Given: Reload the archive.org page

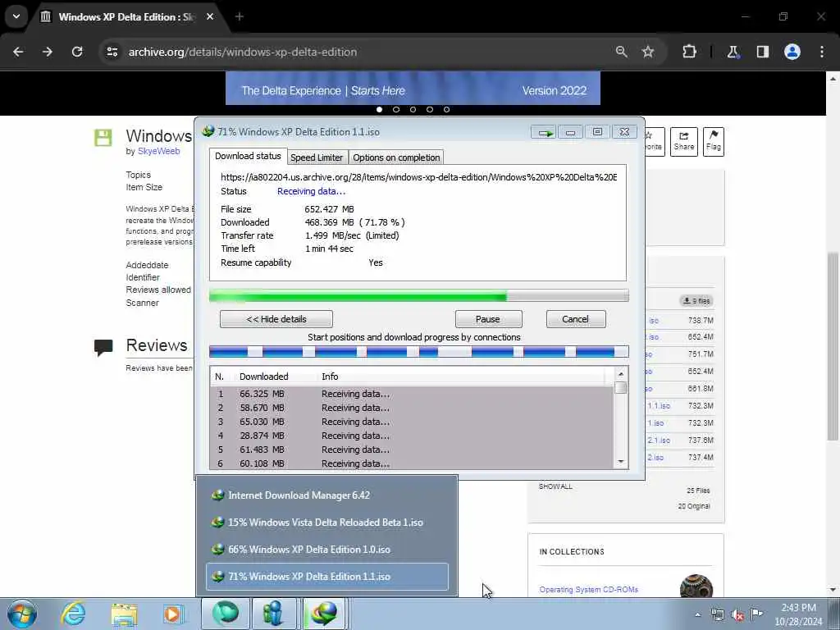Looking at the screenshot, I should 77,52.
